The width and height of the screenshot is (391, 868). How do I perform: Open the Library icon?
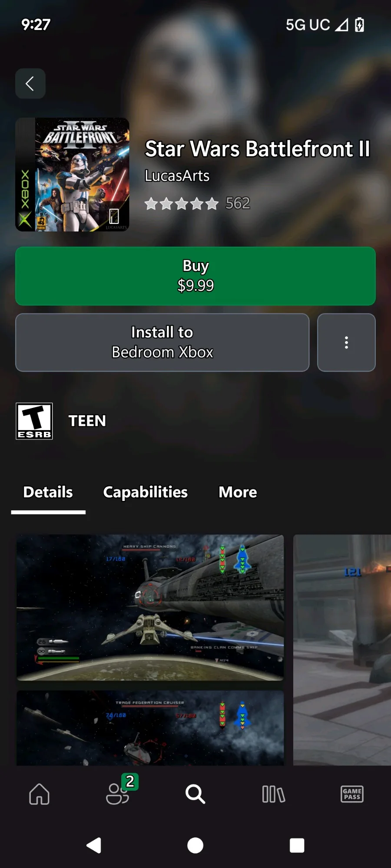coord(274,794)
